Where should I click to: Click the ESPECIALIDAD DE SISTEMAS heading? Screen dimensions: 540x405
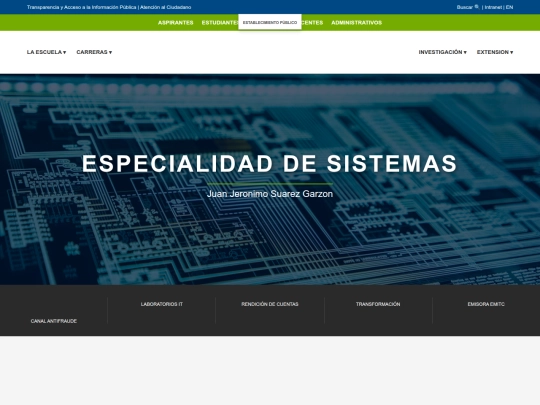tap(270, 163)
